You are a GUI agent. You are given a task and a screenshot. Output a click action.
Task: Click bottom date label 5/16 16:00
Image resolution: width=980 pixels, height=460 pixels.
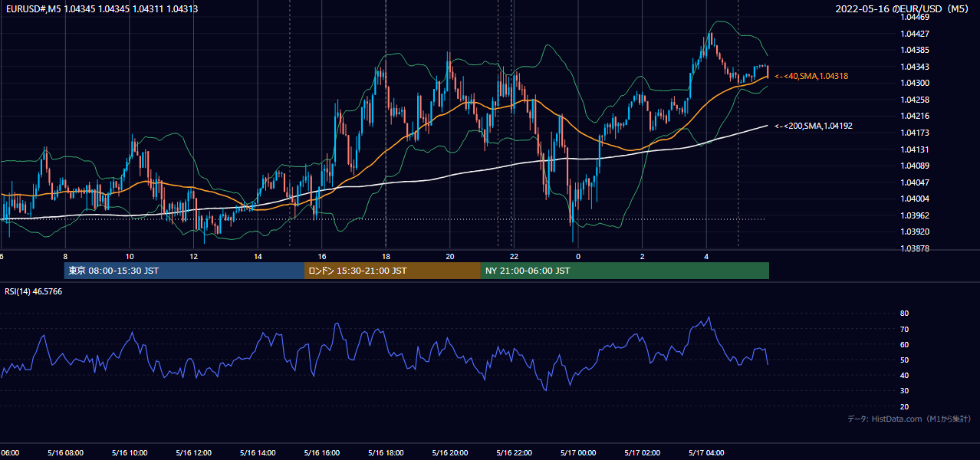pos(322,453)
